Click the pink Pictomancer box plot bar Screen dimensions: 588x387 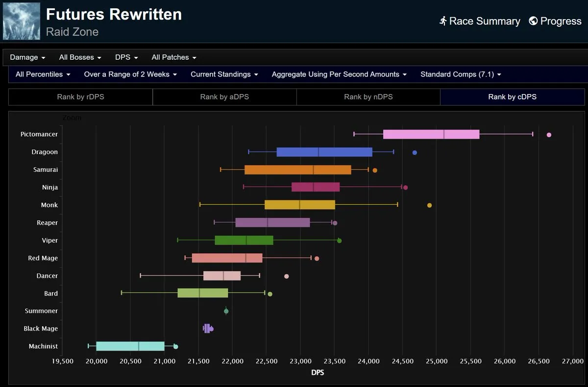431,134
